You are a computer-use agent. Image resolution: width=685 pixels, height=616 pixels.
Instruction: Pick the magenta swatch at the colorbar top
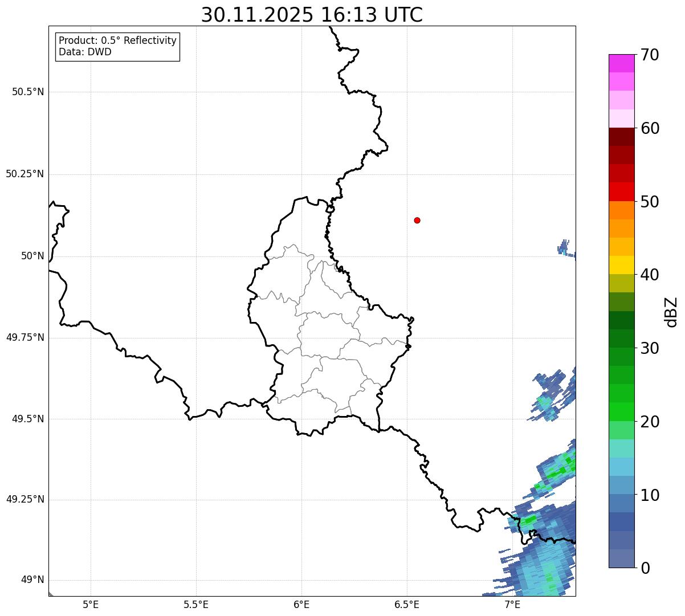[x=621, y=63]
